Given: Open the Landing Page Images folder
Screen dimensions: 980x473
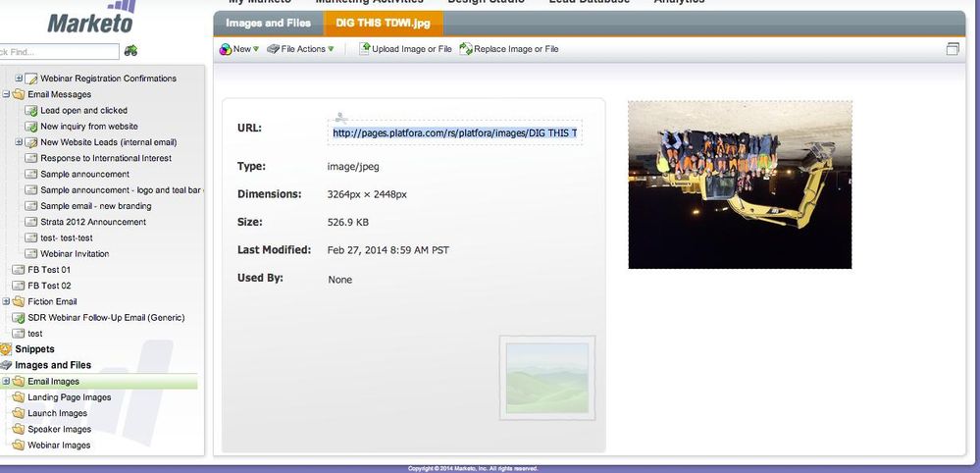Looking at the screenshot, I should coord(69,397).
